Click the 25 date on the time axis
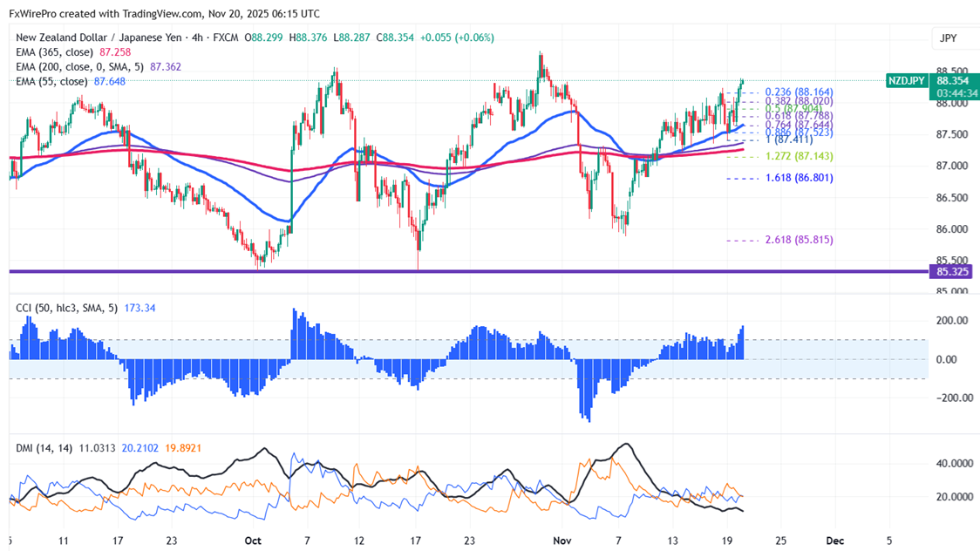This screenshot has width=980, height=551. coord(780,541)
